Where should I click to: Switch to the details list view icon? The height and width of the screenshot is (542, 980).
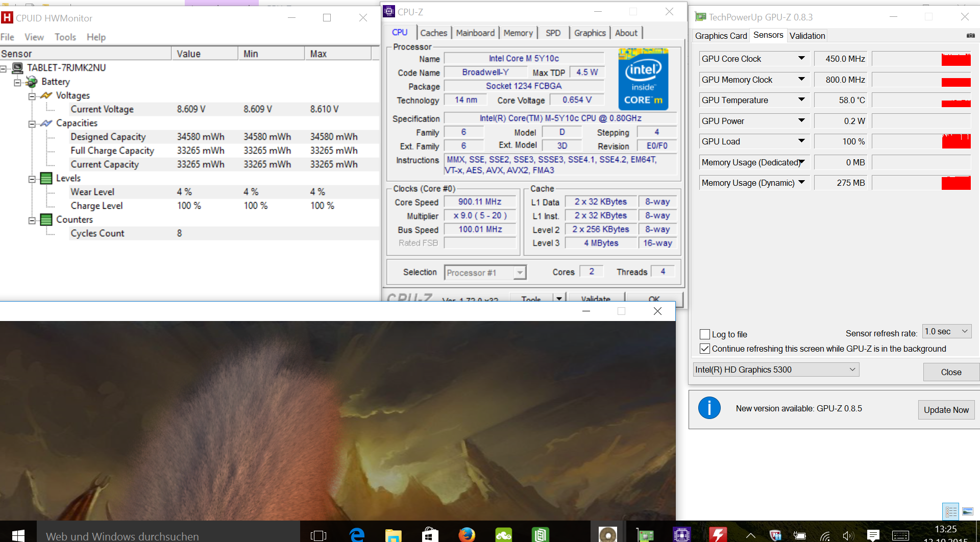(951, 511)
